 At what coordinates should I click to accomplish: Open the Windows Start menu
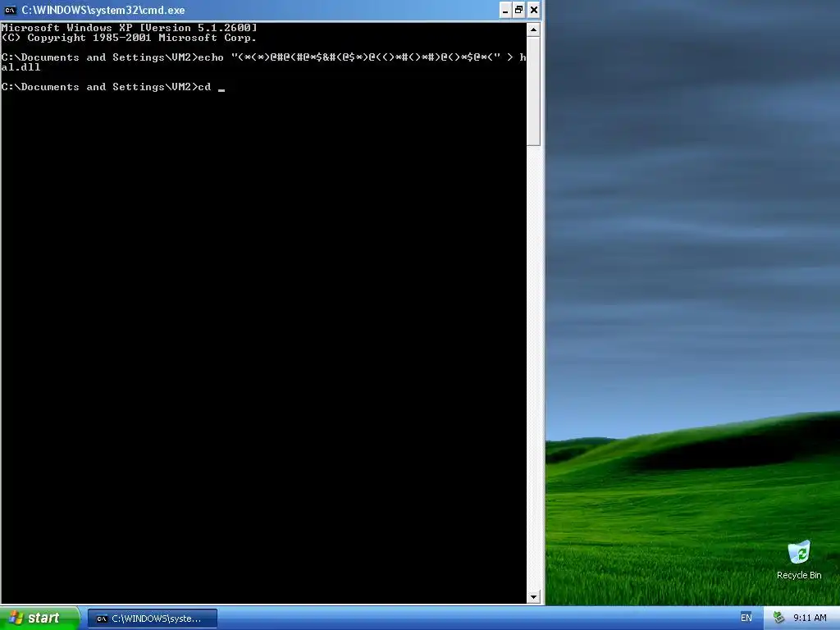coord(39,619)
